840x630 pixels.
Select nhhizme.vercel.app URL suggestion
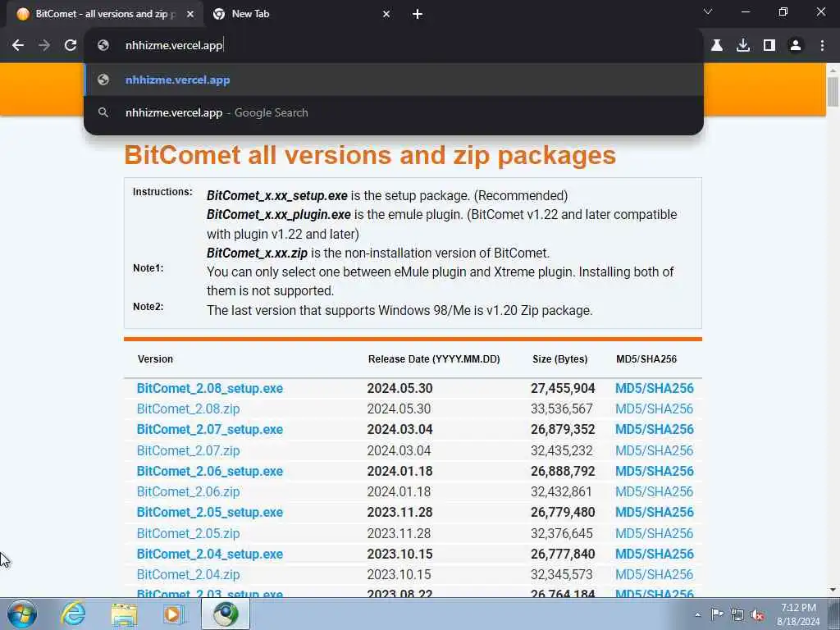[393, 80]
